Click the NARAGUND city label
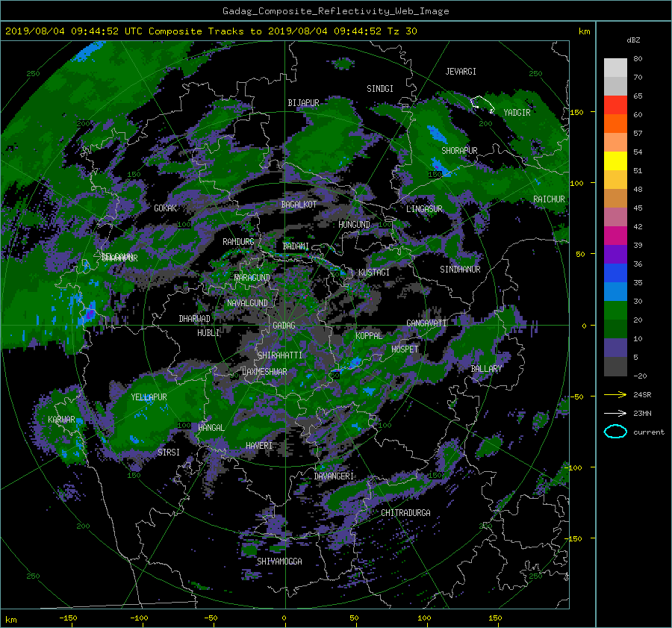 tap(252, 278)
